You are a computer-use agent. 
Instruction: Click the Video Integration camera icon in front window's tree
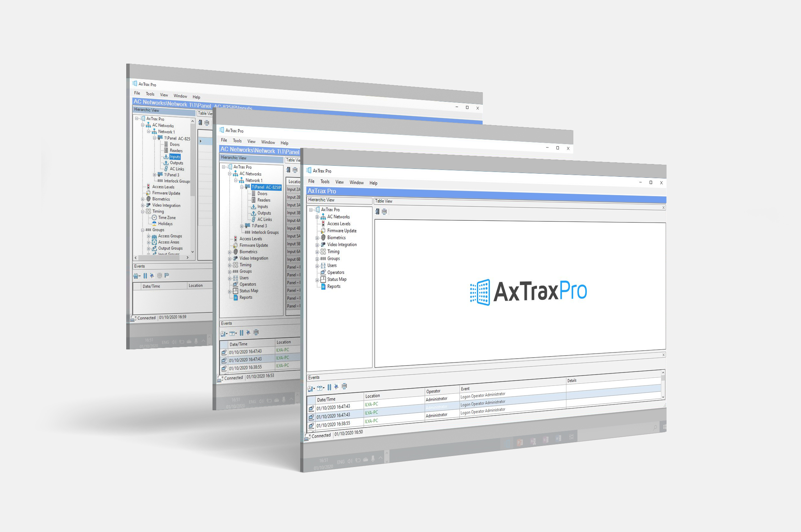point(323,245)
